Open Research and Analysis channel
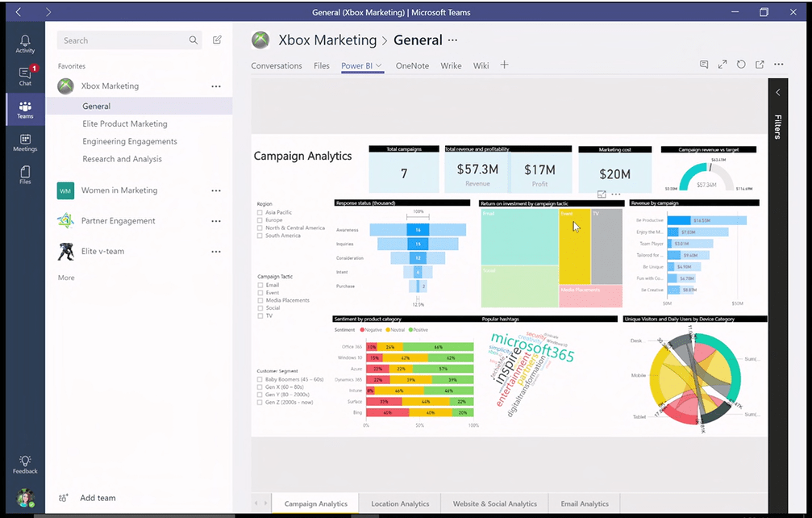812x518 pixels. [x=123, y=159]
